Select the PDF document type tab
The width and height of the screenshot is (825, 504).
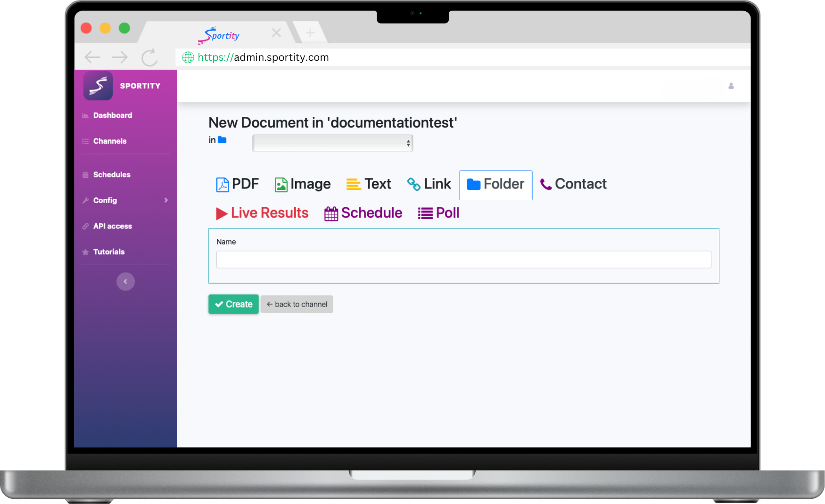point(238,184)
